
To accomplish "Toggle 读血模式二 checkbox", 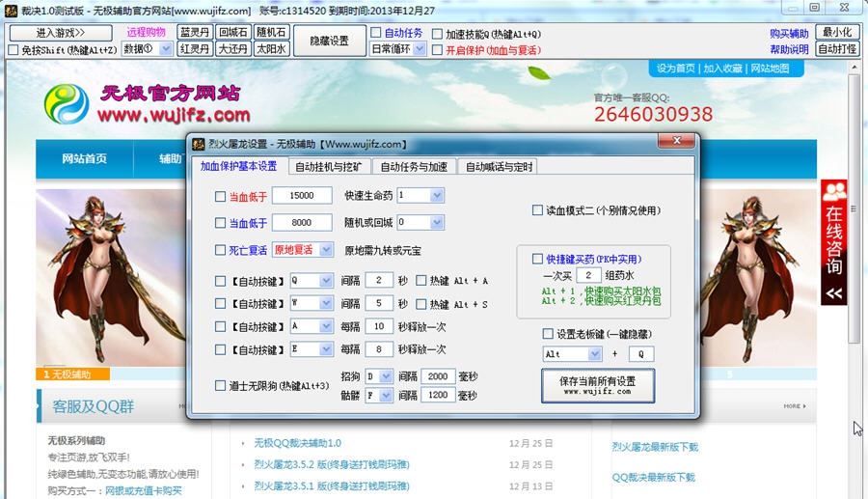I will 537,209.
